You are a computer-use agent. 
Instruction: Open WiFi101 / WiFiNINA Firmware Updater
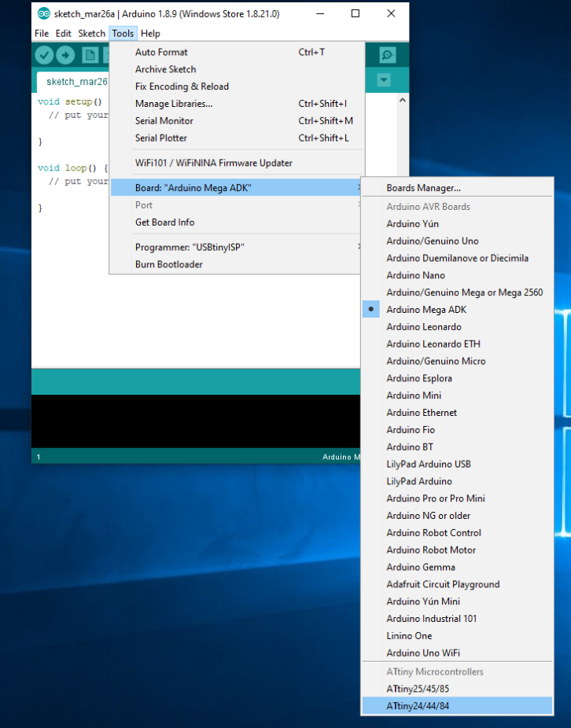pyautogui.click(x=237, y=163)
